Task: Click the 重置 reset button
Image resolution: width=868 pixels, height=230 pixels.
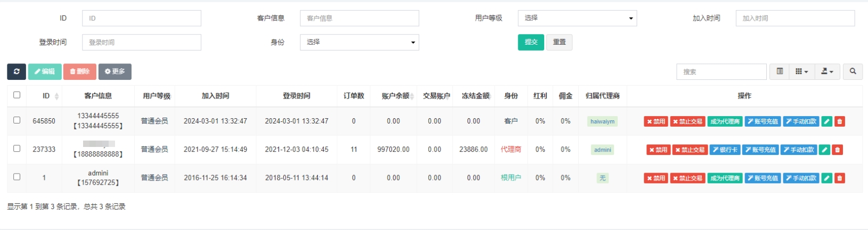Action: pos(559,42)
